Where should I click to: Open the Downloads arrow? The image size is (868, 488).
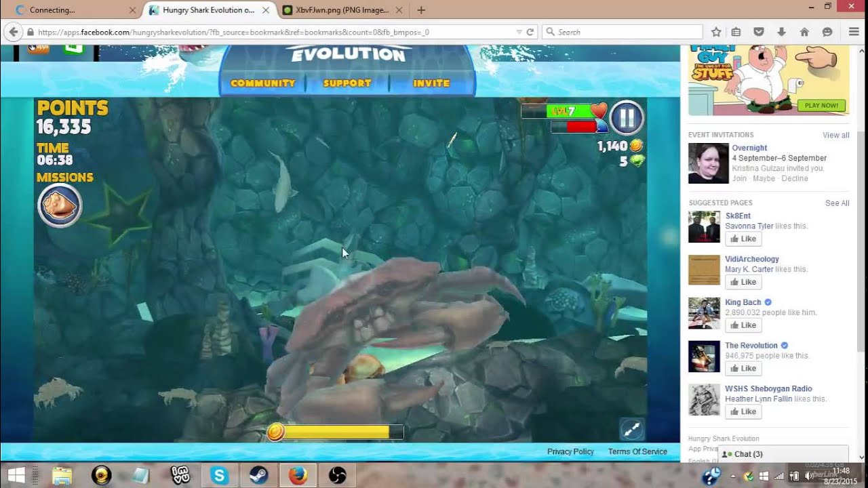pyautogui.click(x=781, y=32)
